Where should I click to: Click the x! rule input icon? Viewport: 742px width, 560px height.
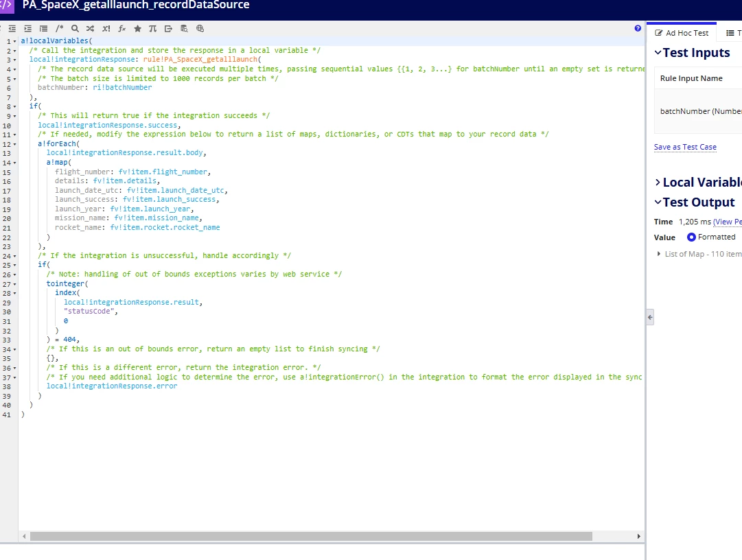[106, 29]
